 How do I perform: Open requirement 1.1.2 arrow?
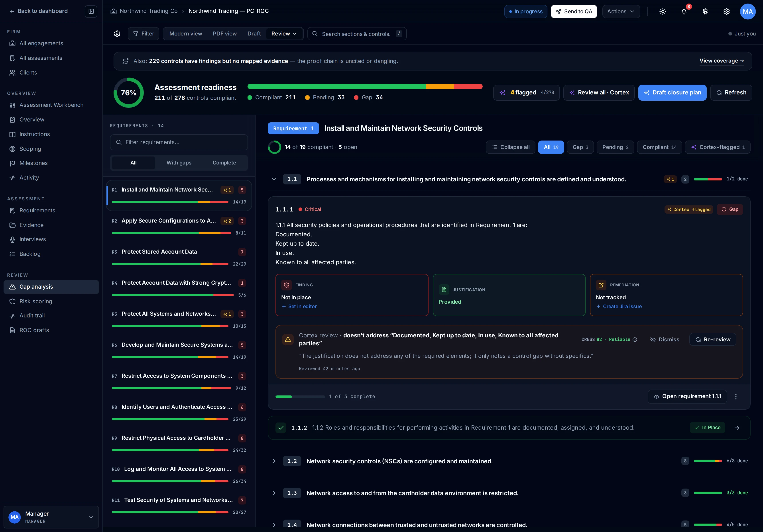point(737,428)
